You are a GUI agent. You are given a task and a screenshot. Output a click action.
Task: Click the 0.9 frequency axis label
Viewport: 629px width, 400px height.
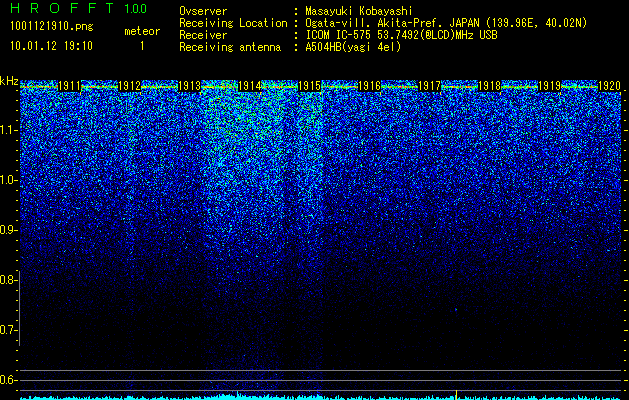pos(8,230)
